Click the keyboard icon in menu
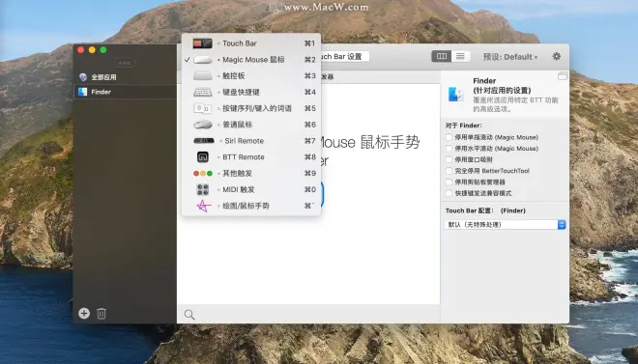Viewport: 638px width, 364px height. [203, 93]
